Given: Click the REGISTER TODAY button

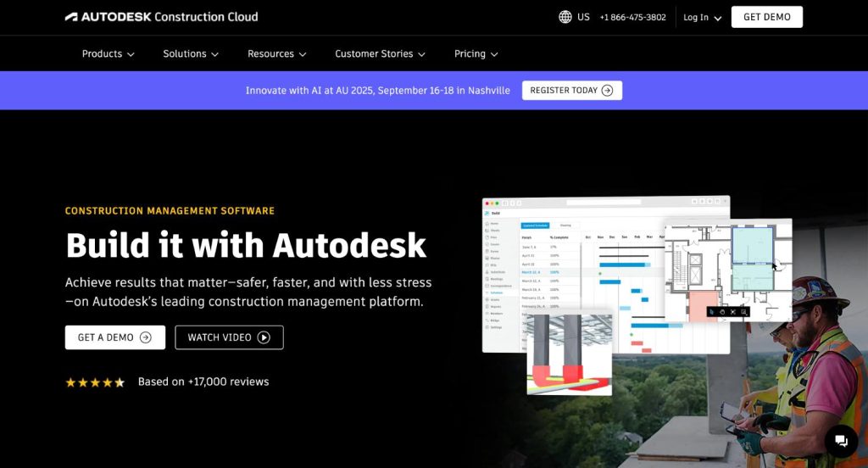Looking at the screenshot, I should click(572, 90).
